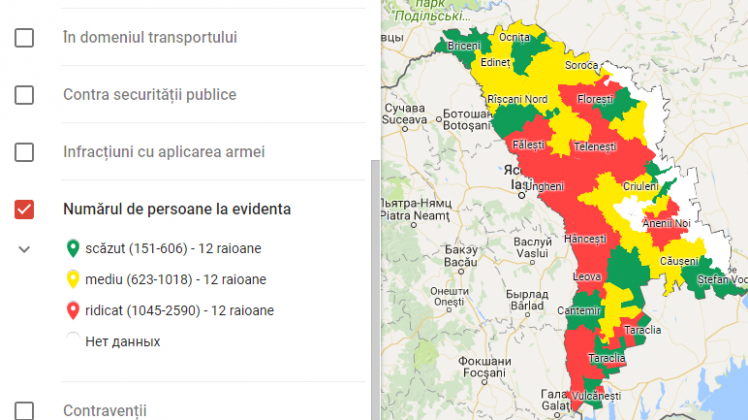Screen dimensions: 748x420
Task: Click scăzut (151-606) - 12 raioane text
Action: click(173, 249)
